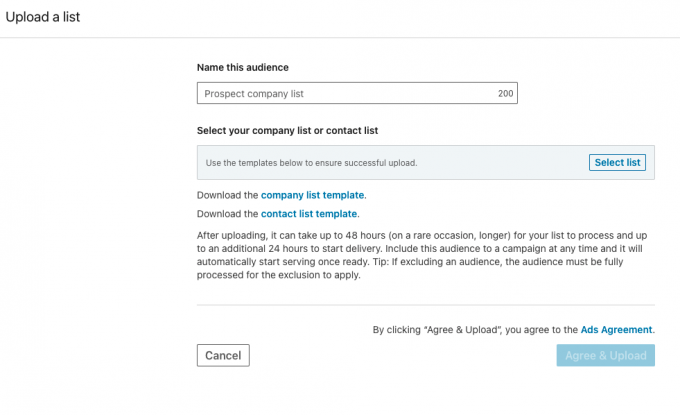The image size is (680, 415).
Task: Click Download the text before company list template
Action: pyautogui.click(x=228, y=195)
